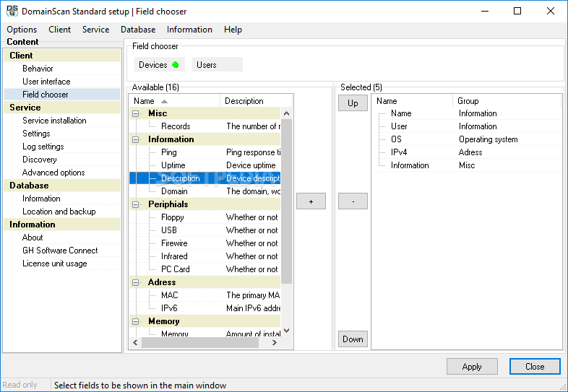Screen dimensions: 568x392
Task: Open Advanced options page
Action: point(53,173)
